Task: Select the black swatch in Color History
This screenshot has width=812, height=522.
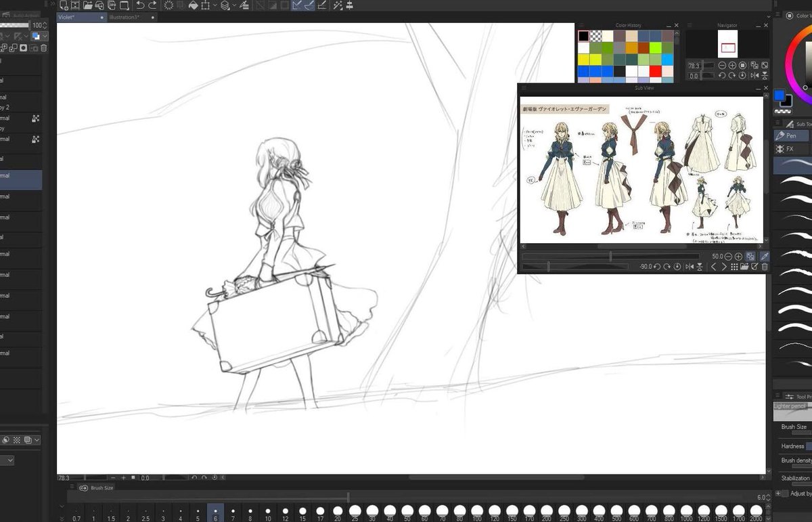Action: [583, 37]
